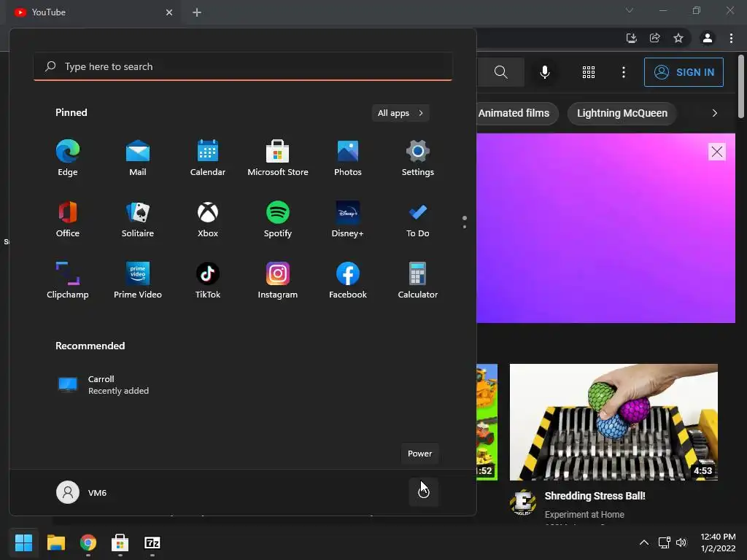Open Chrome's three-dot menu
This screenshot has height=560, width=747.
click(x=731, y=38)
